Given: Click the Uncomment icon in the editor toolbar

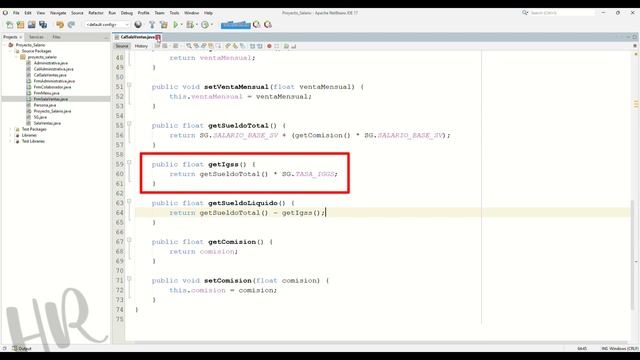Looking at the screenshot, I should point(294,46).
